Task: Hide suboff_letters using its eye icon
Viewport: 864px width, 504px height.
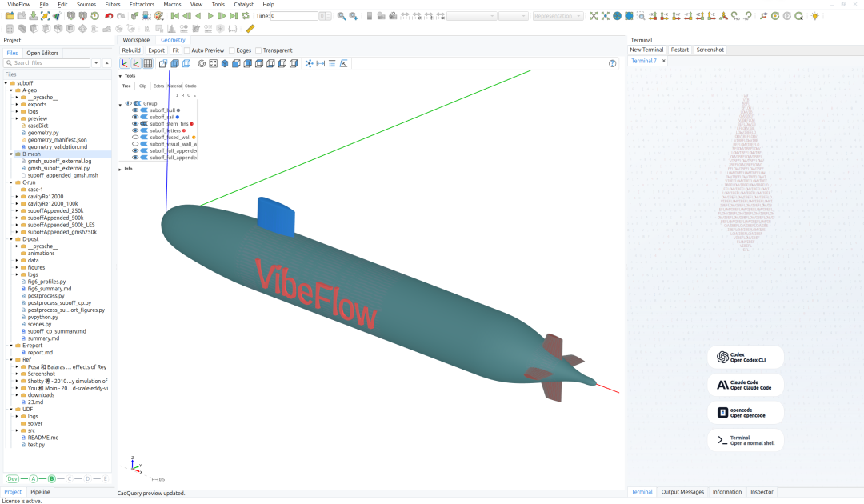Action: point(135,130)
